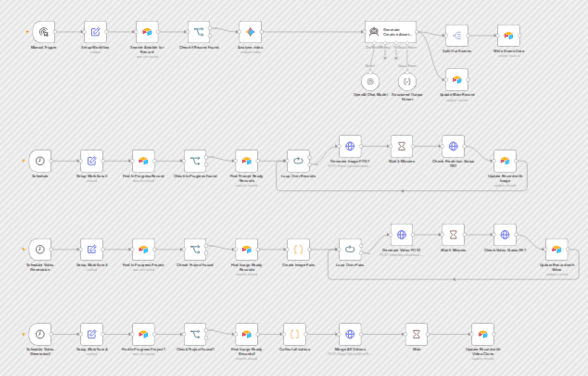Open the Update Record with Image node
Viewport: 588px width, 376px height.
[505, 161]
